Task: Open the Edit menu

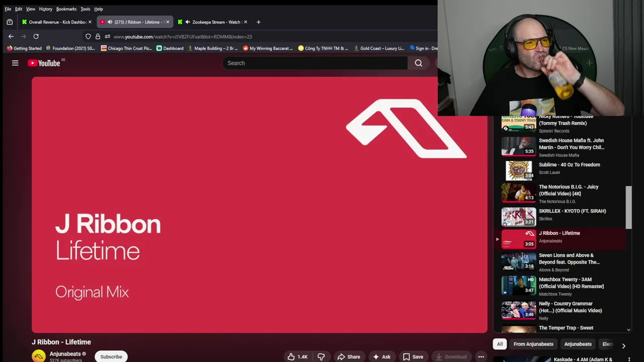Action: click(19, 9)
